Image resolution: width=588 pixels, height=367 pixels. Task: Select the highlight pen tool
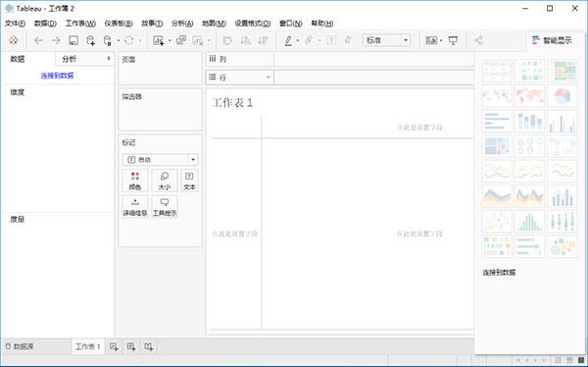click(288, 40)
